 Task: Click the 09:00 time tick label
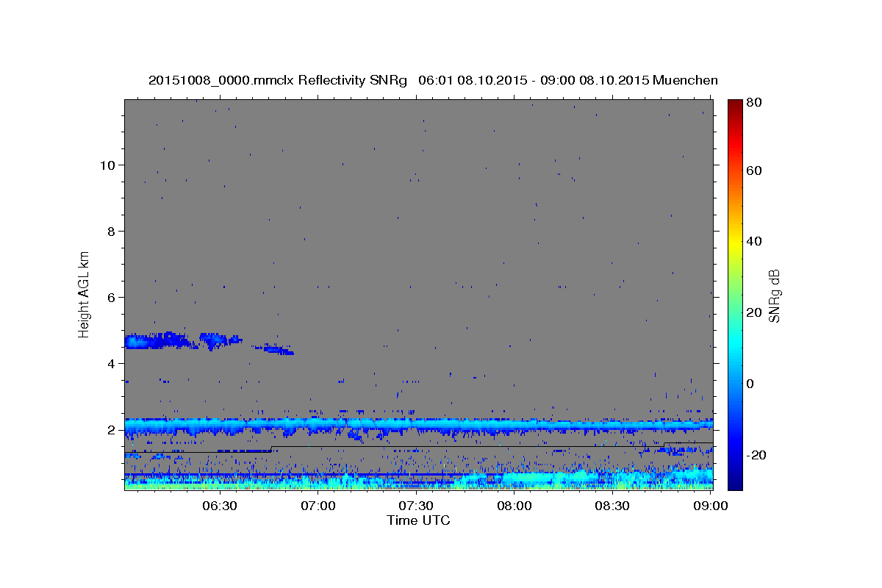pos(710,506)
